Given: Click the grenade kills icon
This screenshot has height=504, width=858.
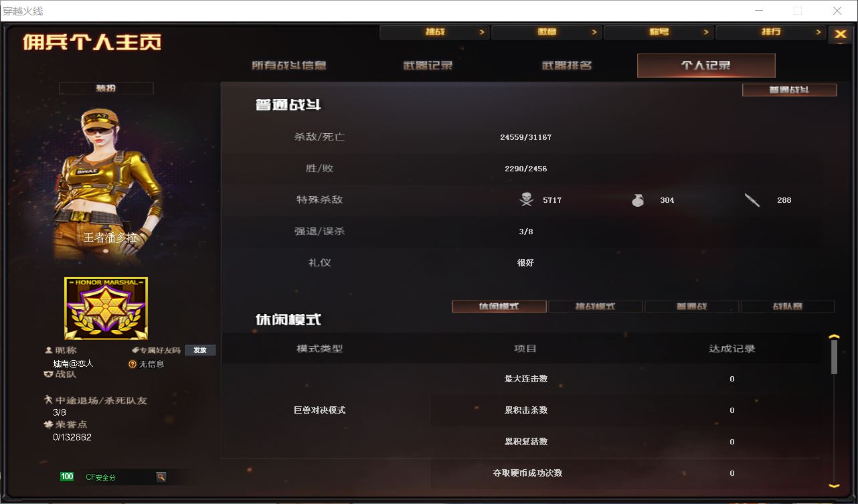Looking at the screenshot, I should (638, 199).
